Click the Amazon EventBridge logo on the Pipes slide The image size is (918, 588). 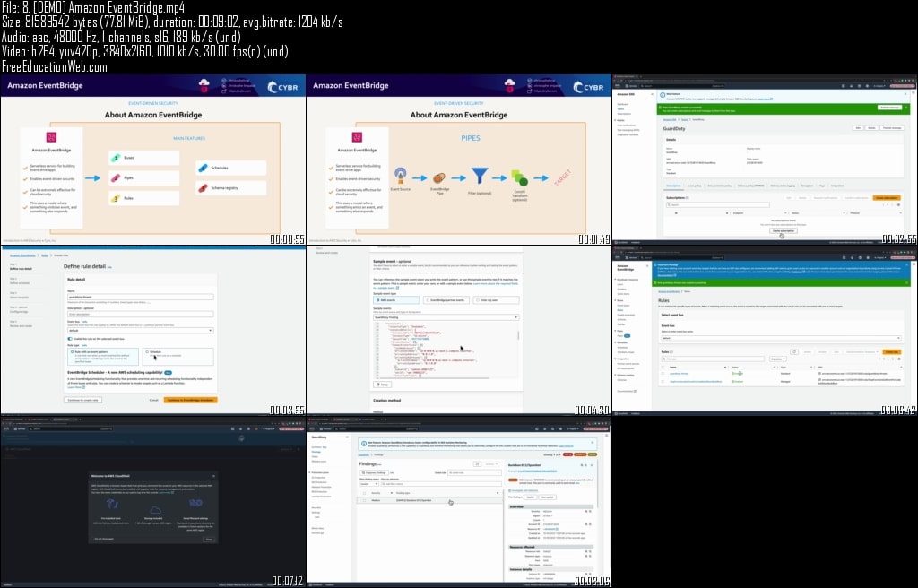pos(357,138)
